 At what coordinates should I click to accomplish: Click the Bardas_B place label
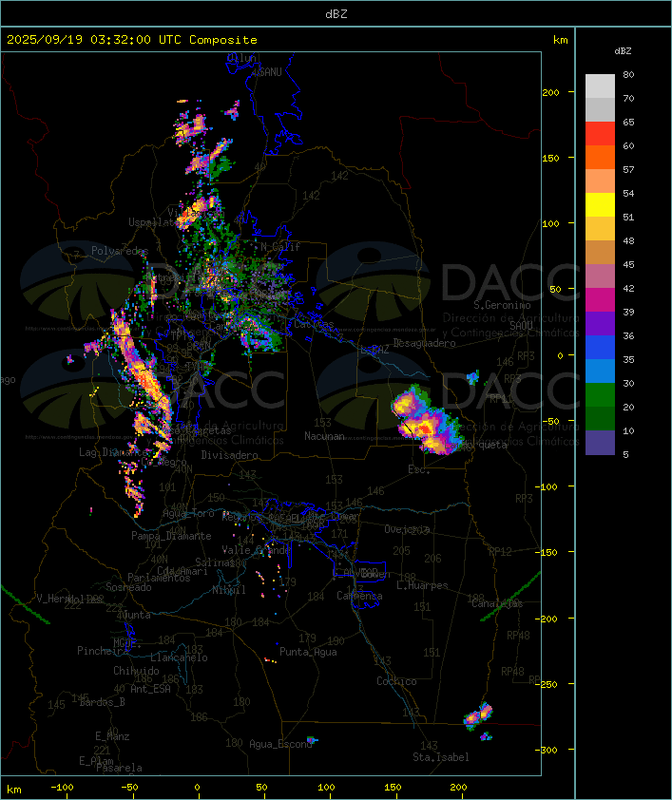(103, 702)
